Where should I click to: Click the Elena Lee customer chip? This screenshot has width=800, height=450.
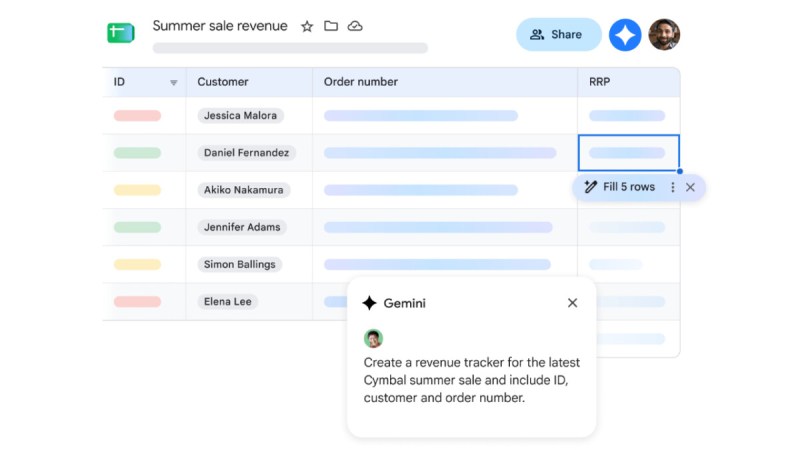coord(228,302)
